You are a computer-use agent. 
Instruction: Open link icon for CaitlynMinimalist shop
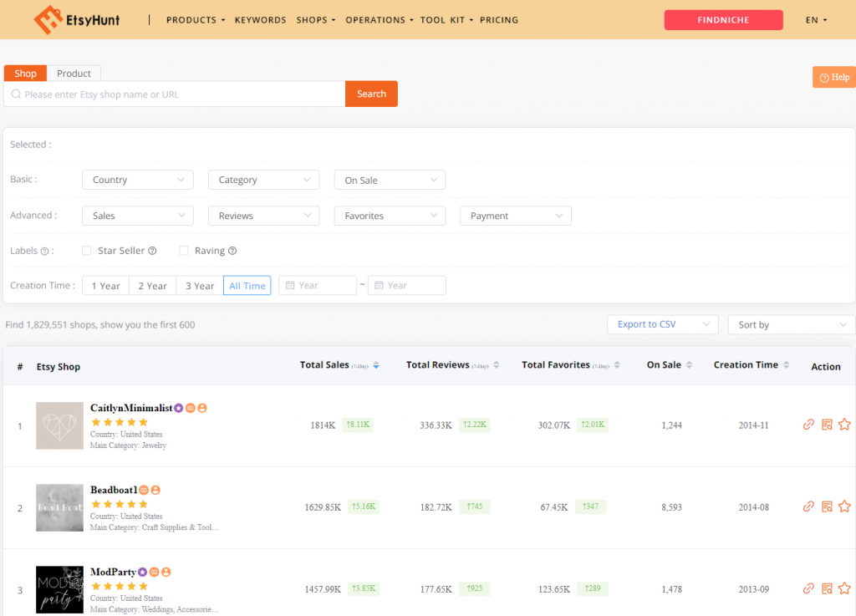[808, 425]
